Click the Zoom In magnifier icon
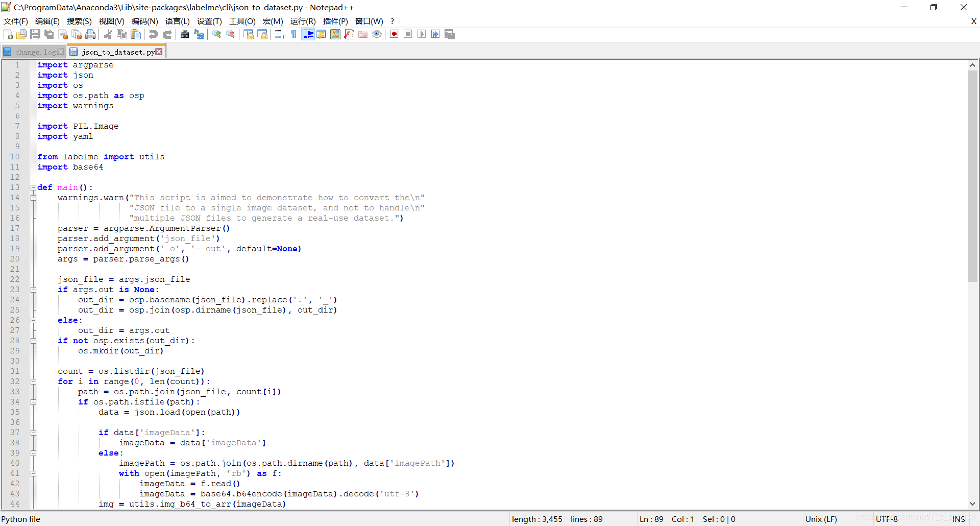980x526 pixels. 217,34
